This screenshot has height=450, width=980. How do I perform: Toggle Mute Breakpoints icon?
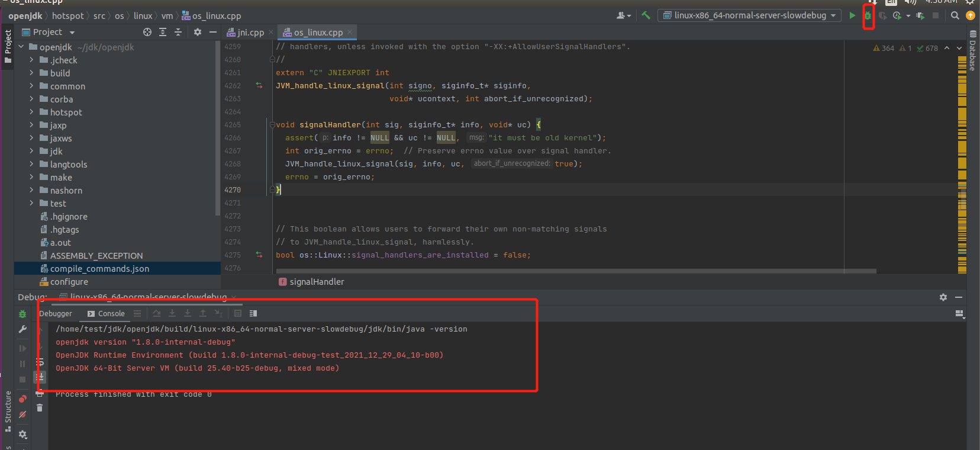(x=22, y=414)
